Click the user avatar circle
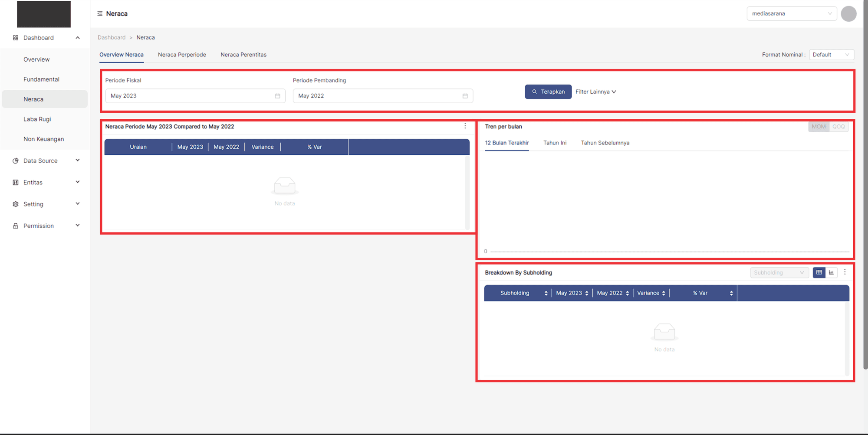868x435 pixels. coord(848,14)
